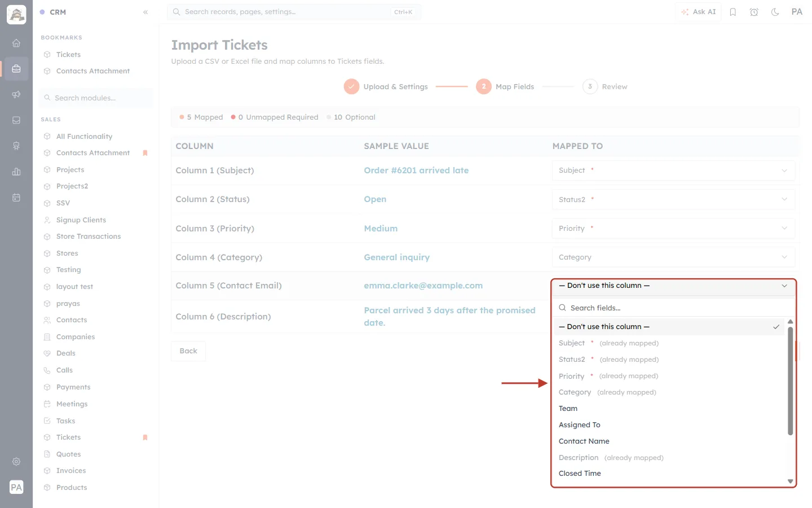This screenshot has height=508, width=812.
Task: Click the orange bookmark flag beside Tickets
Action: coord(145,437)
